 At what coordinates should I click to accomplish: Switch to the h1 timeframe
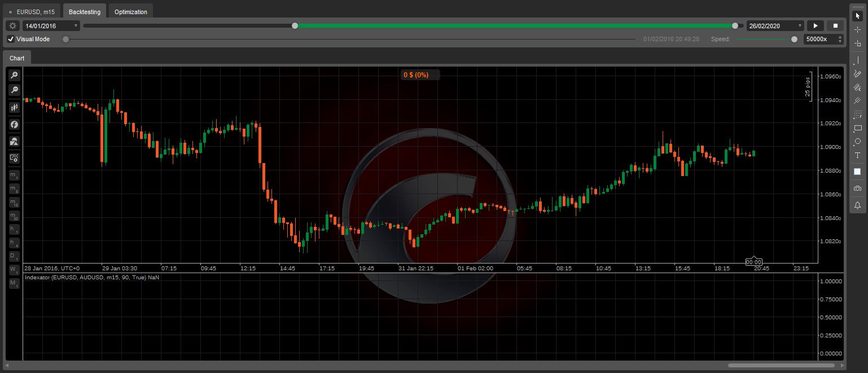click(14, 230)
